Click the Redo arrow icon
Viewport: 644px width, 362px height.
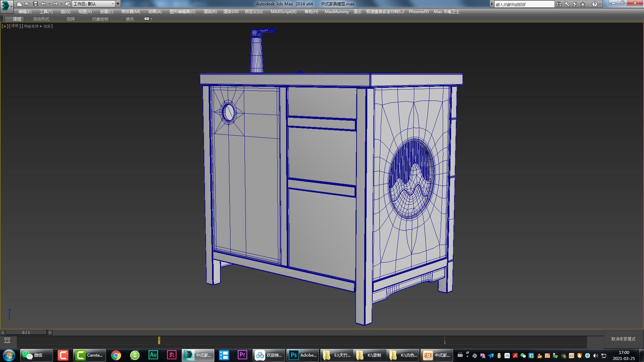[55, 4]
